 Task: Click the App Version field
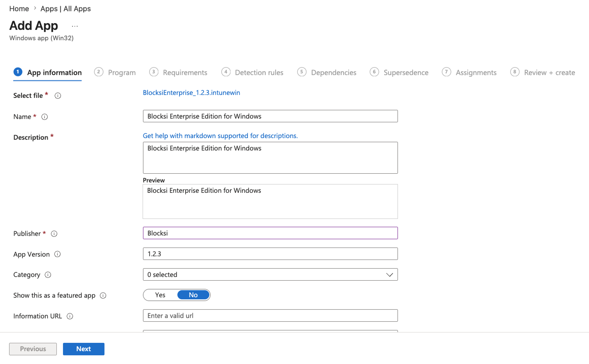[270, 254]
